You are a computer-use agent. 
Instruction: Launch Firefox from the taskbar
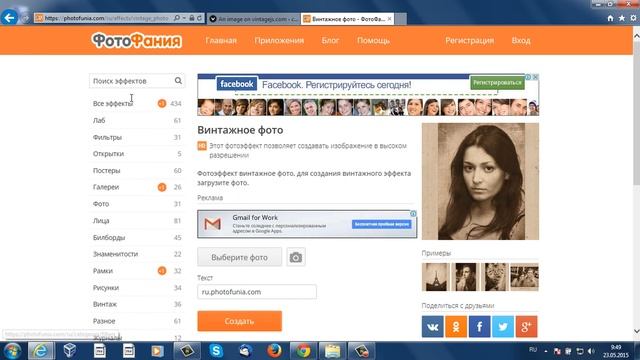pyautogui.click(x=274, y=351)
